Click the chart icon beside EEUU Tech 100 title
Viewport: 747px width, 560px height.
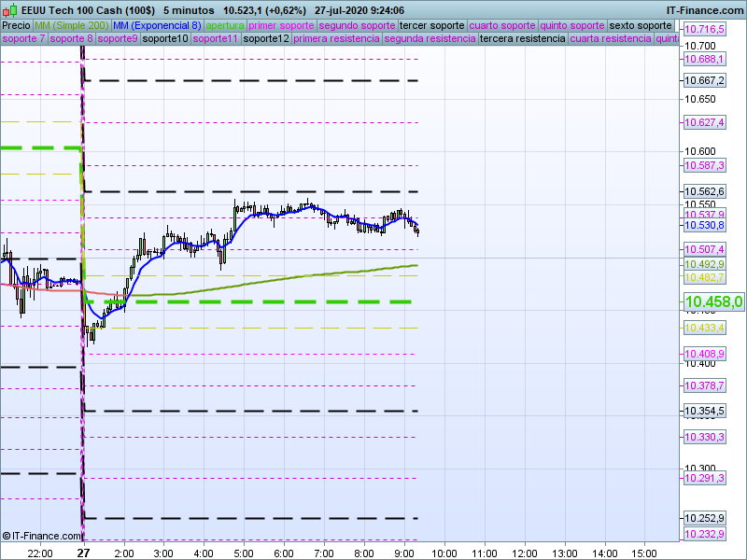[7, 10]
